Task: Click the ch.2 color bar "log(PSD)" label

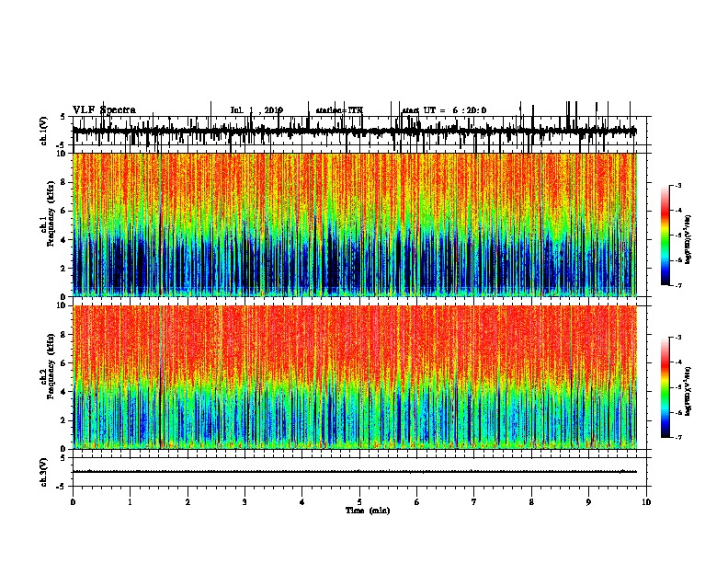Action: [x=688, y=391]
